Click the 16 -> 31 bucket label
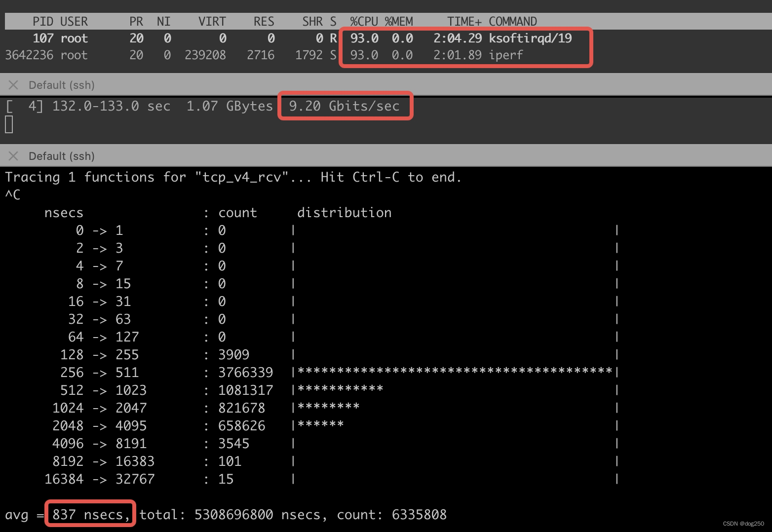 click(x=99, y=302)
